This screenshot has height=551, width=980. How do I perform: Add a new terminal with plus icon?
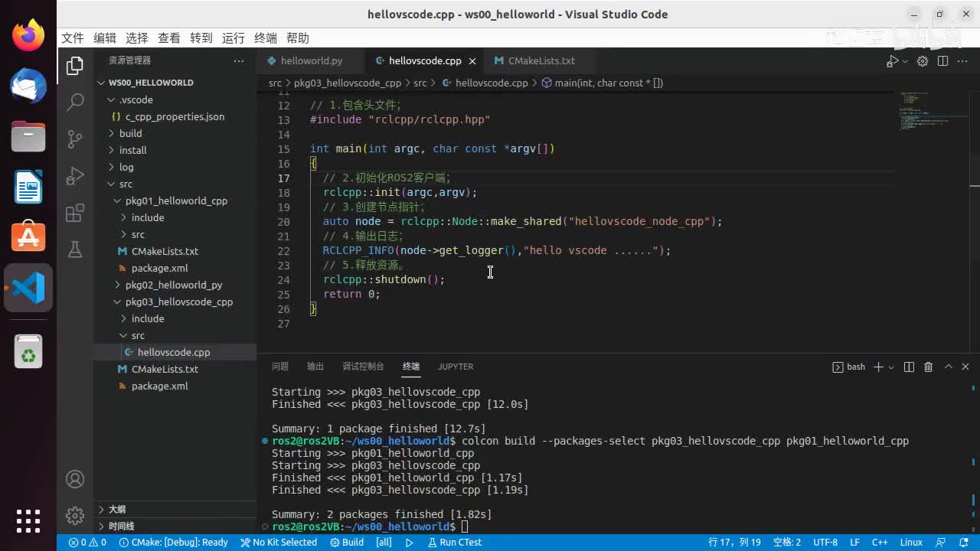coord(879,367)
